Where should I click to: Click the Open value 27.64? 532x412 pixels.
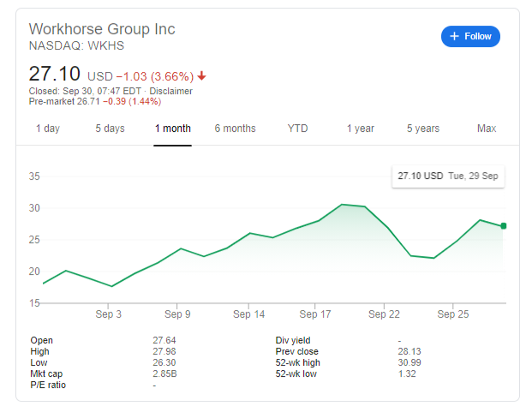pyautogui.click(x=164, y=340)
